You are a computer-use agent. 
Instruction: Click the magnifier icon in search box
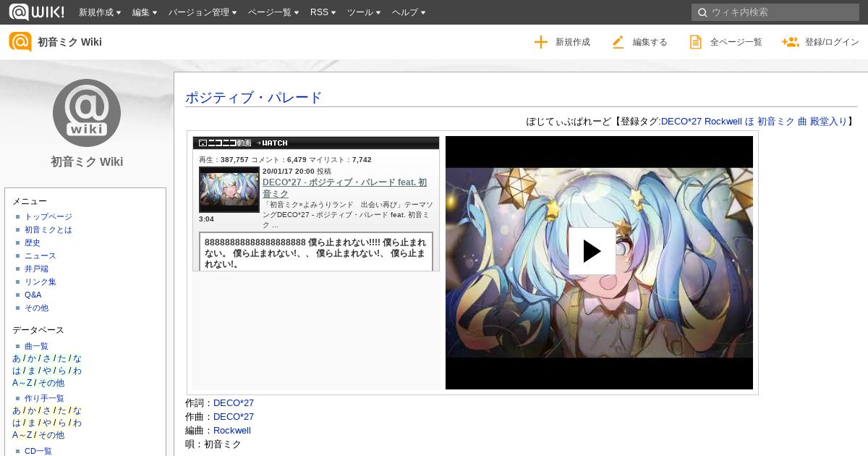(x=702, y=12)
